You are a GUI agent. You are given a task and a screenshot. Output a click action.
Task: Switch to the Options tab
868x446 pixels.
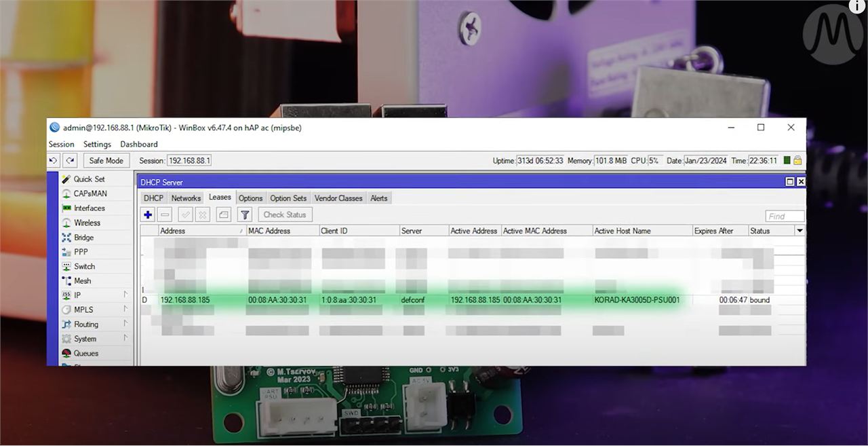click(250, 198)
